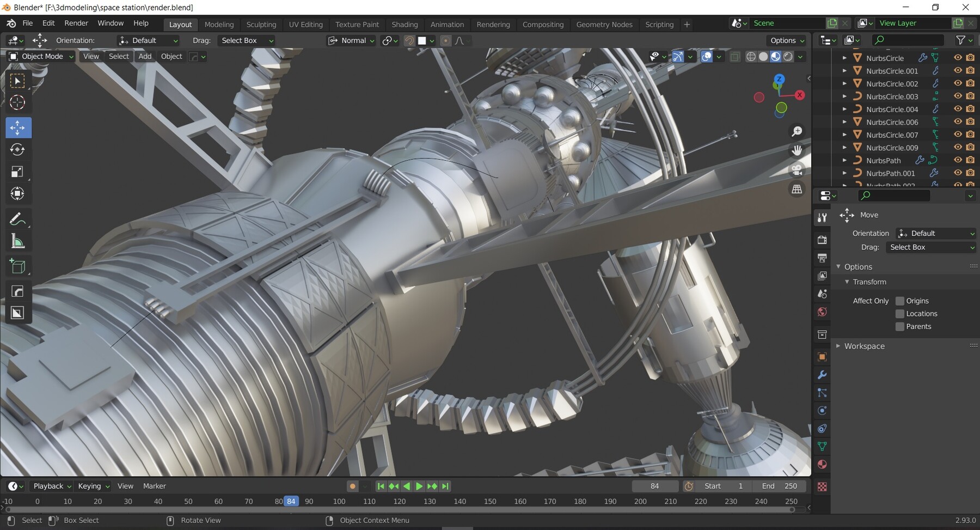Open the Physics properties tab
Image resolution: width=980 pixels, height=530 pixels.
[x=822, y=410]
